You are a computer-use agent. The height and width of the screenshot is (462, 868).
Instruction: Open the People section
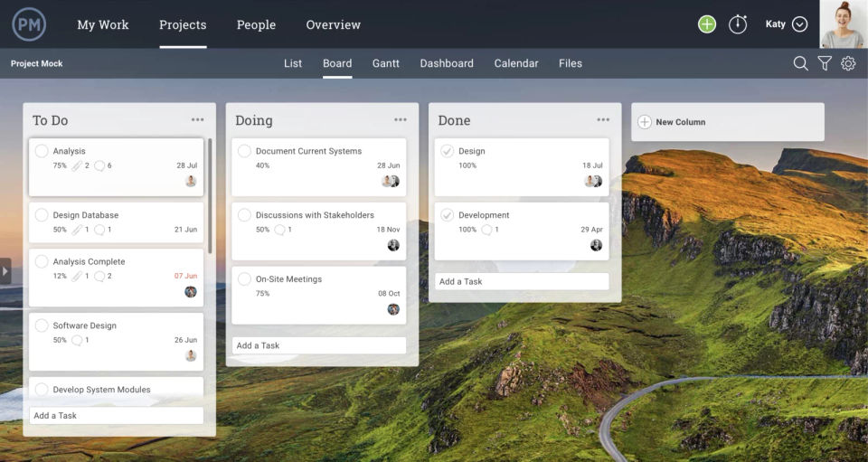tap(256, 24)
